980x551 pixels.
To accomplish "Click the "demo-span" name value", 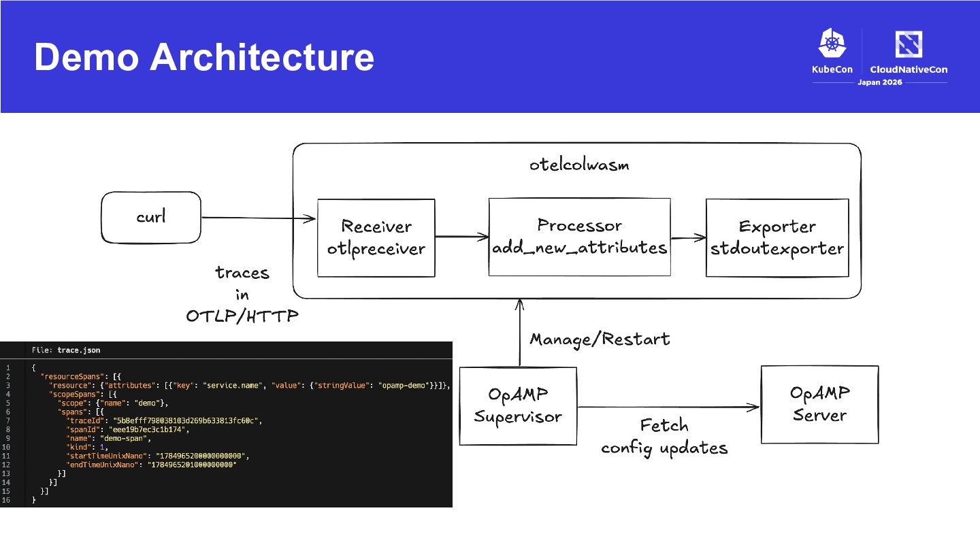I will [124, 438].
